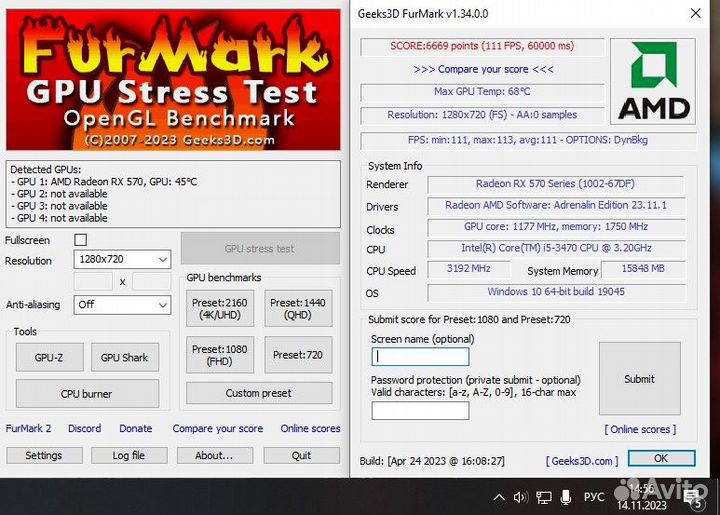Show hidden tray icons with the chevron
This screenshot has height=515, width=720.
499,497
